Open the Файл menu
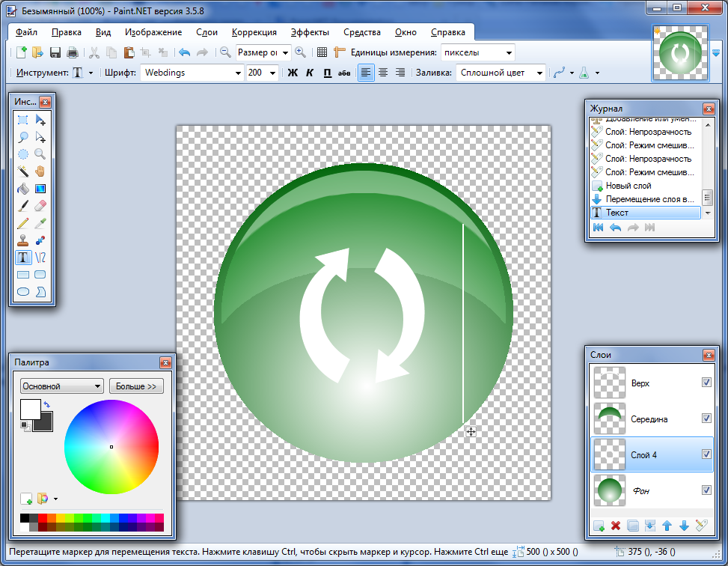The height and width of the screenshot is (566, 728). tap(26, 32)
